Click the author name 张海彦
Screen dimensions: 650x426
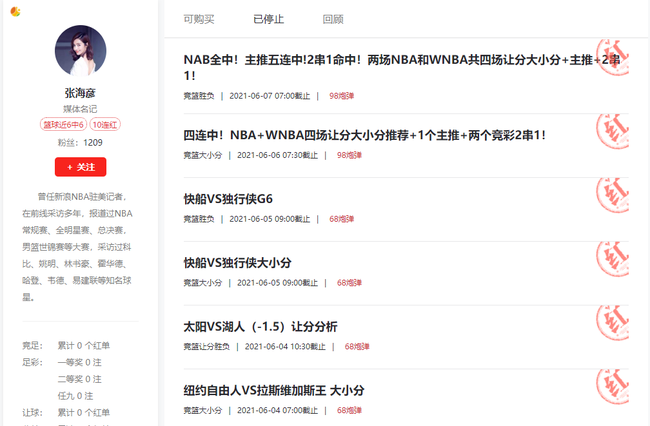coord(80,93)
